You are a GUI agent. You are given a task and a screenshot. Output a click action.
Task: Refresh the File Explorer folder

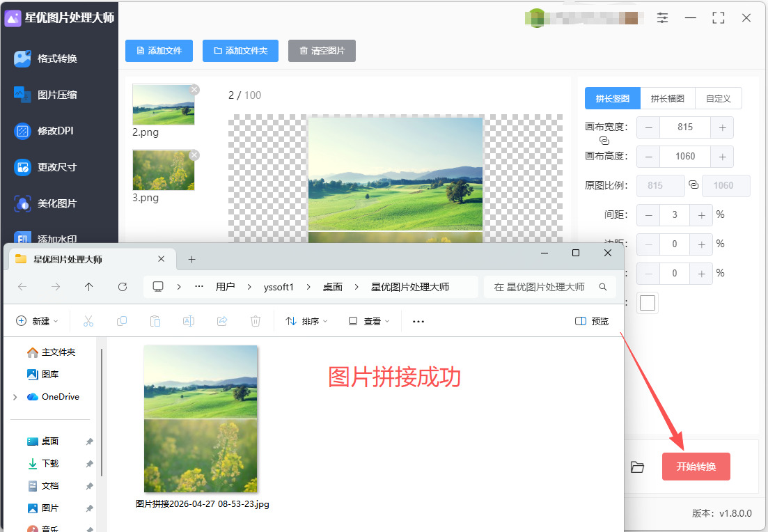coord(123,287)
